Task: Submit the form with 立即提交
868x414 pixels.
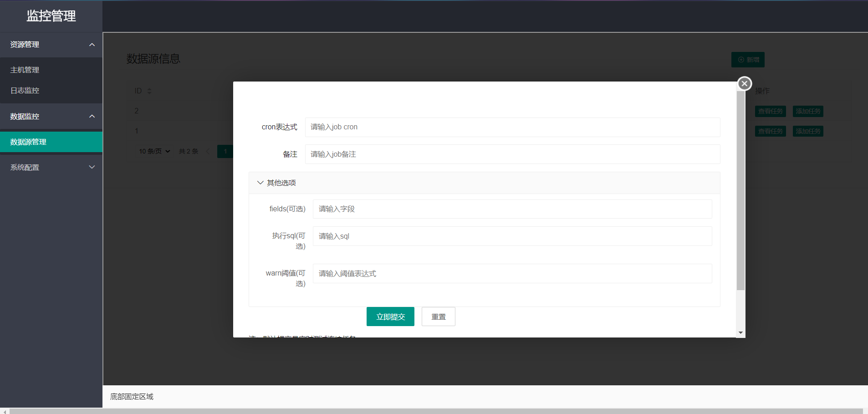Action: click(x=390, y=317)
